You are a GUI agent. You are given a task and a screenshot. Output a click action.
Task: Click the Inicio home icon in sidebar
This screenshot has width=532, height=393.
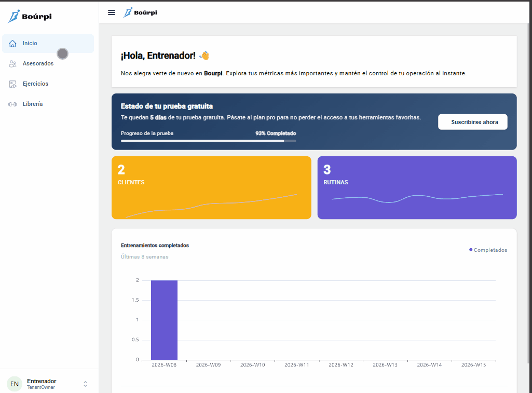(x=13, y=44)
